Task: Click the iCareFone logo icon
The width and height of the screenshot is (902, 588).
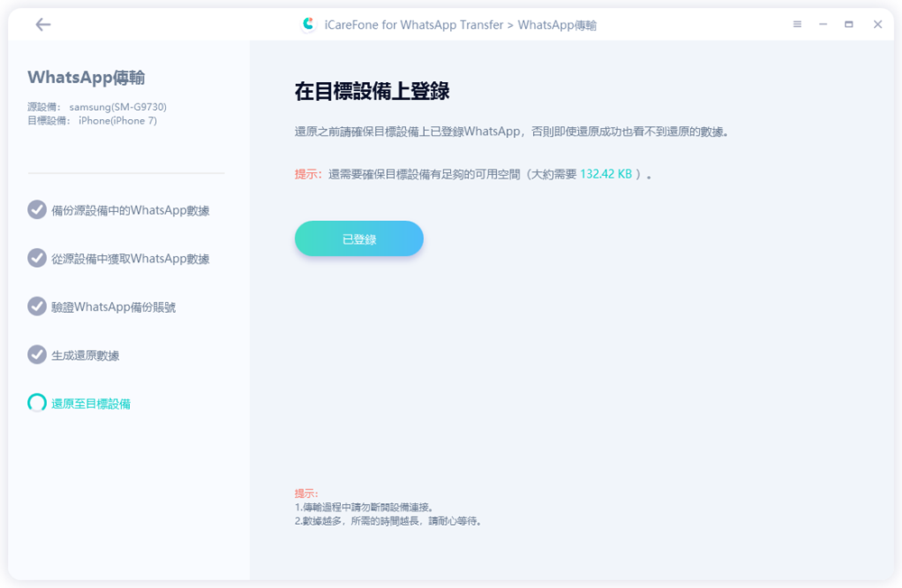Action: point(309,24)
